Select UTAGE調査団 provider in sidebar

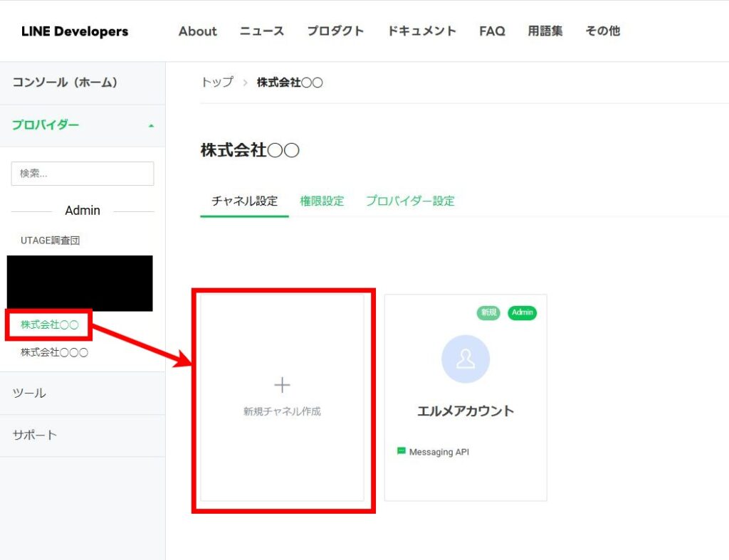point(50,241)
